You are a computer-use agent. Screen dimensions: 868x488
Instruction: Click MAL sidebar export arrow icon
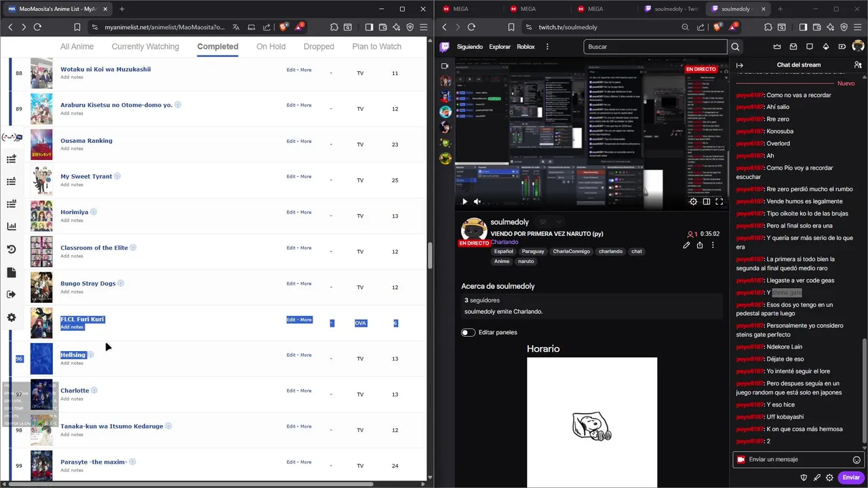point(12,294)
